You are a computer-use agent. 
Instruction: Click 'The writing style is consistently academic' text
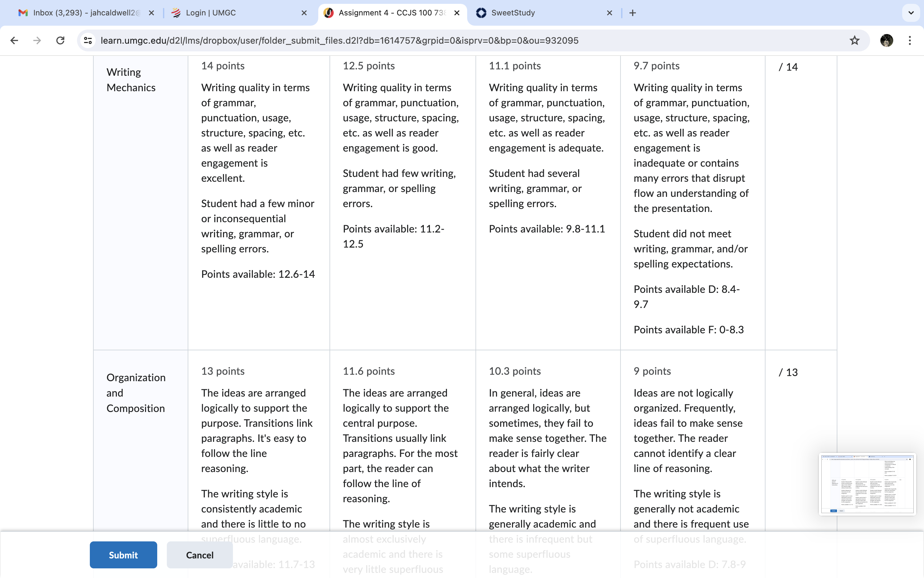253,516
